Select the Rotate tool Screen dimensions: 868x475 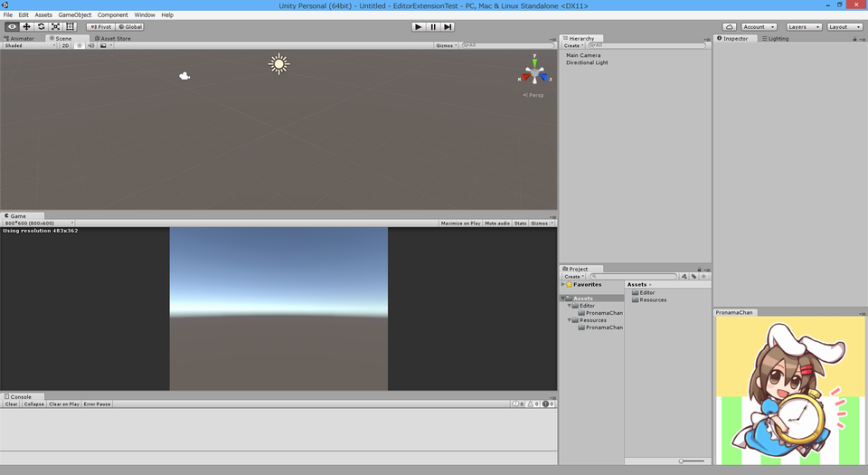pos(41,26)
